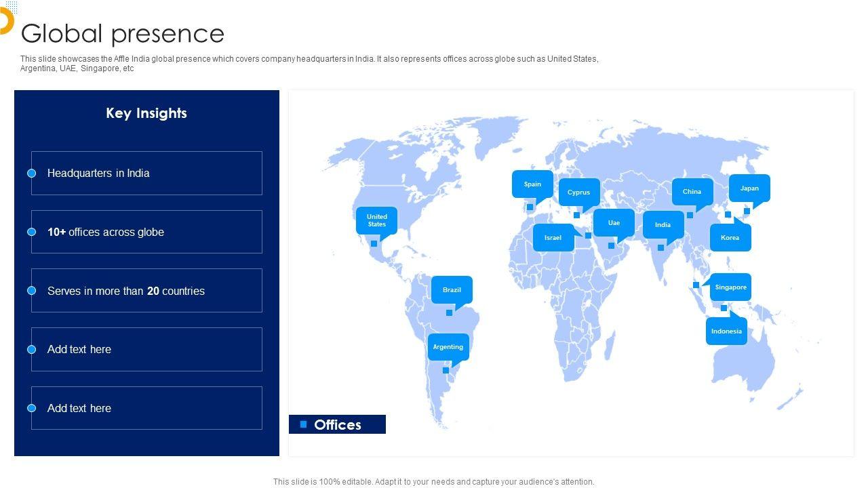Screen dimensions: 868x488
Task: Click the slide description paragraph under the title
Action: point(309,64)
